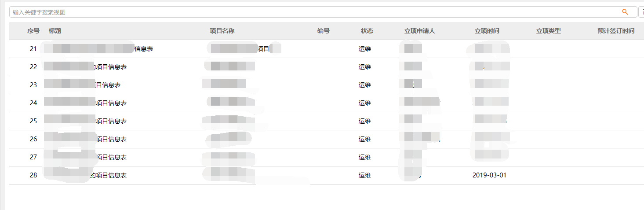Open row 24 项目信息表 title
644x210 pixels.
pyautogui.click(x=111, y=103)
